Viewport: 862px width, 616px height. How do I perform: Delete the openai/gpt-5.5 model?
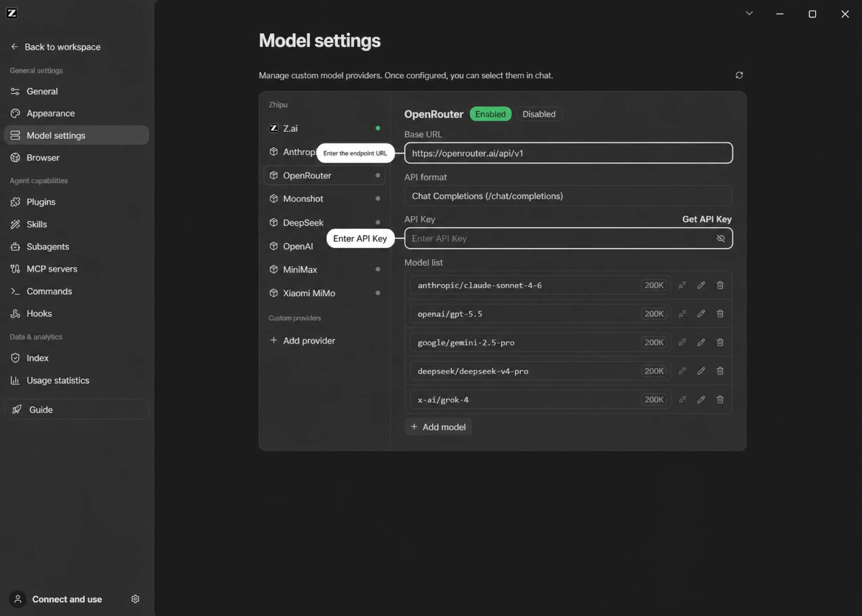720,314
